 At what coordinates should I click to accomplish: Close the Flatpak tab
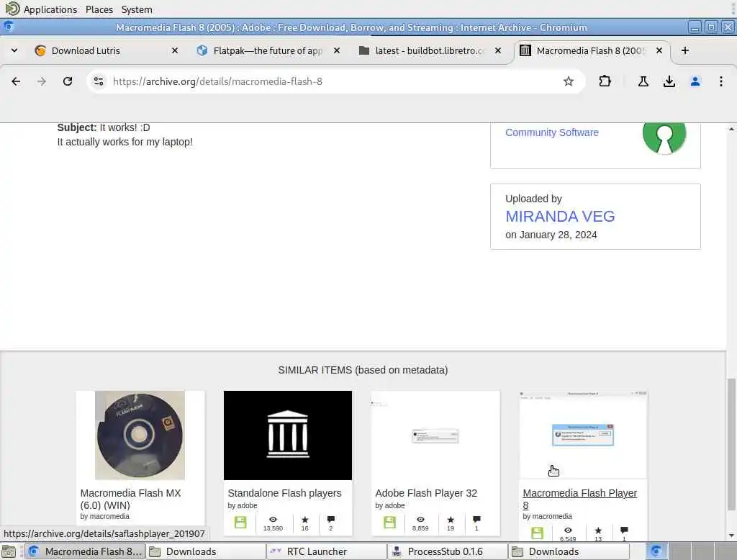point(337,50)
